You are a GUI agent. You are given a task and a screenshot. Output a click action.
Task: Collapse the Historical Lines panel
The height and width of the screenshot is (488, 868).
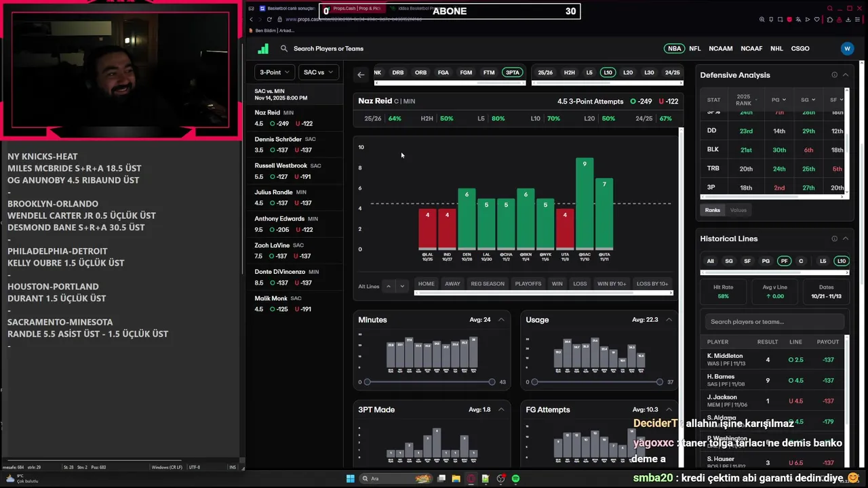tap(846, 239)
